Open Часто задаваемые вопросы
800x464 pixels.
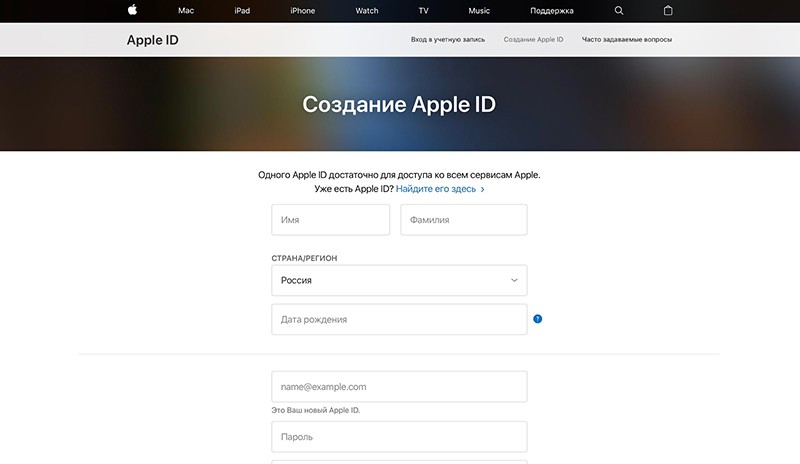coord(627,39)
